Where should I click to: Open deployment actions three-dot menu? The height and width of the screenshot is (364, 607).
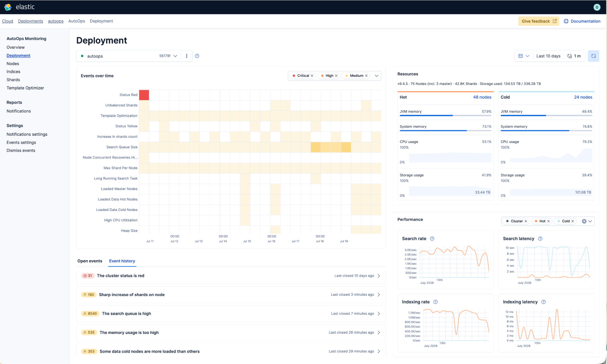click(186, 56)
